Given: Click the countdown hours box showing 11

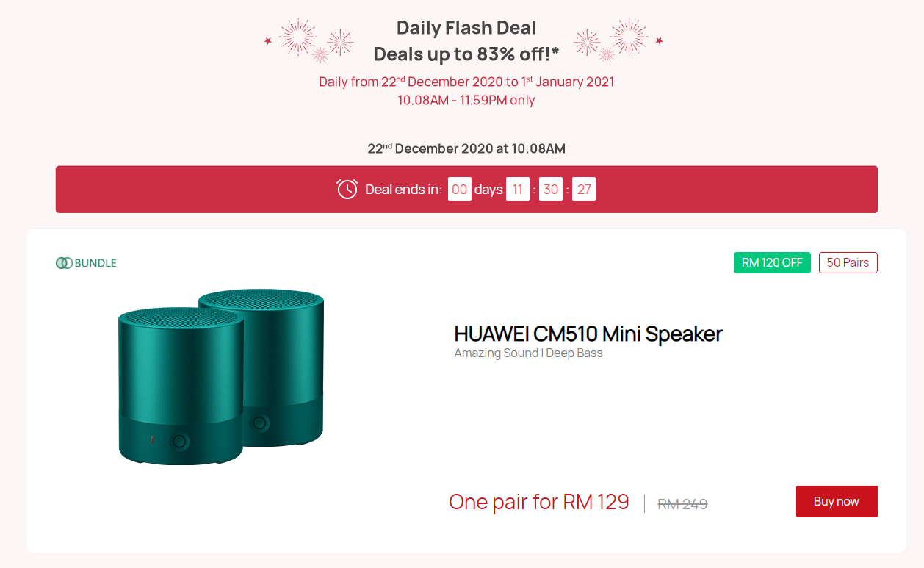Looking at the screenshot, I should 517,190.
